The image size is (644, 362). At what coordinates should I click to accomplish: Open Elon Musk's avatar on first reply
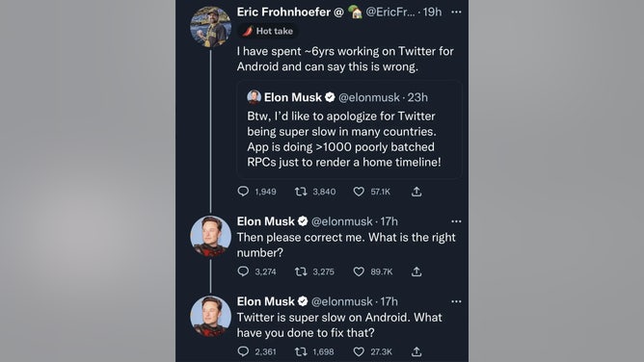210,236
